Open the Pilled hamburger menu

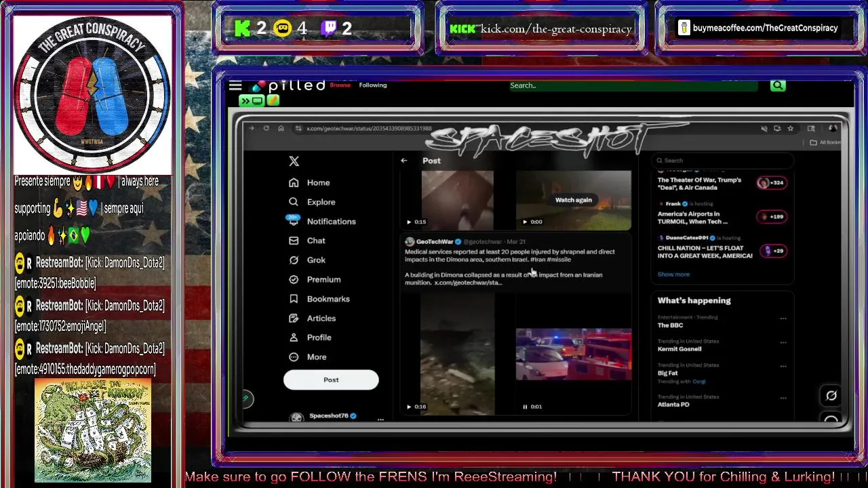tap(235, 85)
